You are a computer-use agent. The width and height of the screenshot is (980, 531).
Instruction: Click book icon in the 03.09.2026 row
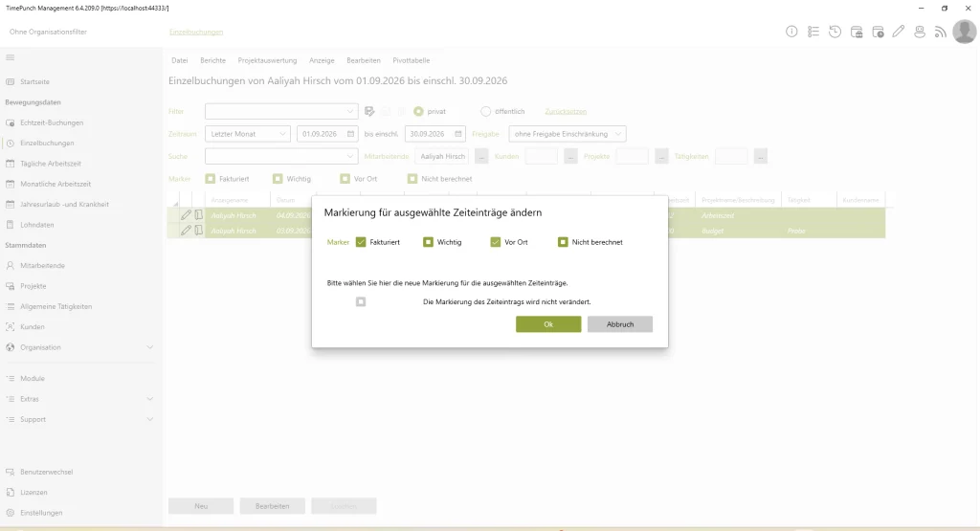coord(199,231)
